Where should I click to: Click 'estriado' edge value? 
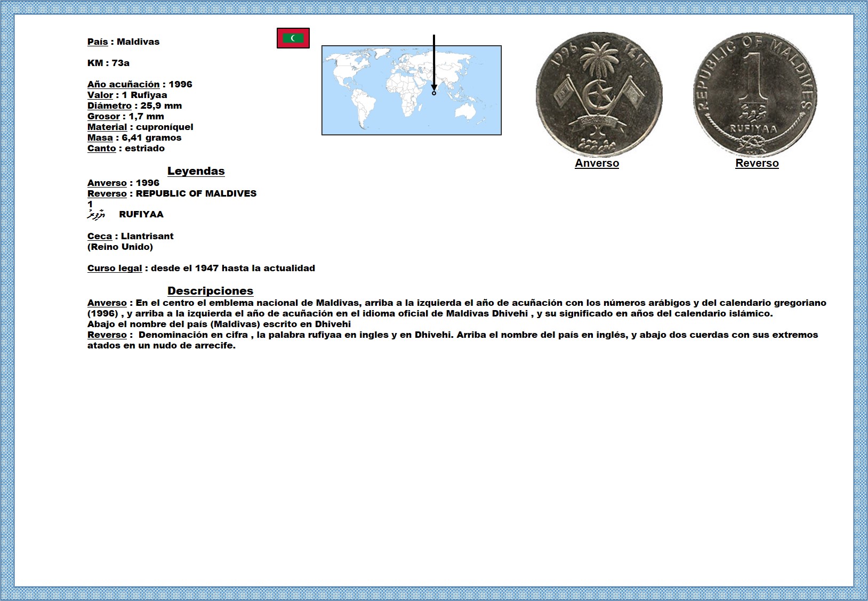[145, 148]
